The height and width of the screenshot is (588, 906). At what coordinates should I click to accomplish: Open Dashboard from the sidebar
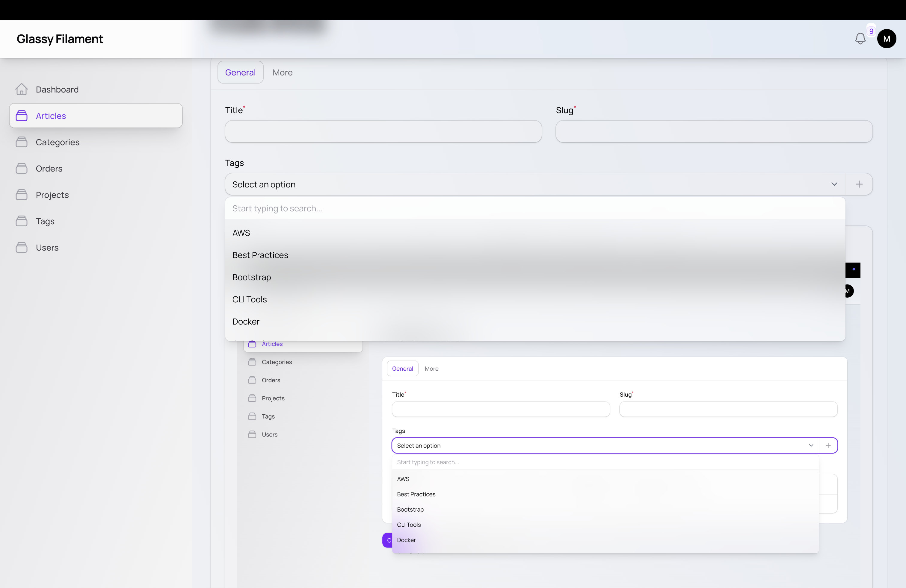96,90
